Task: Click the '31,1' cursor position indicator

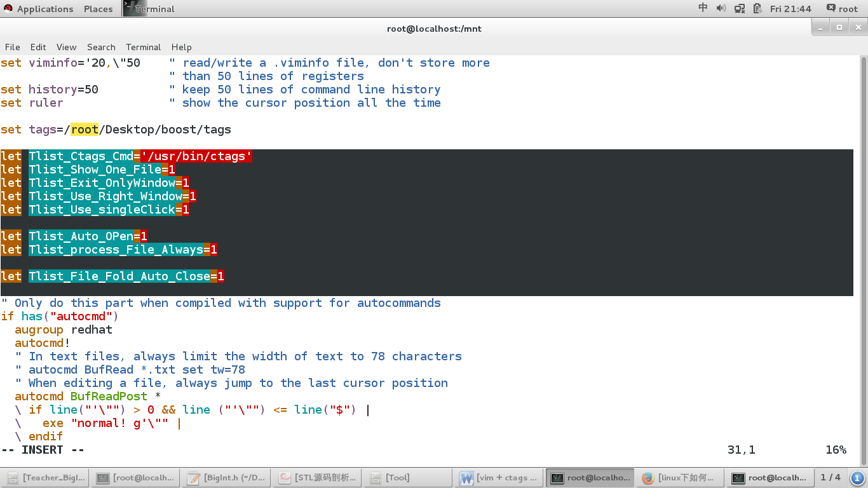Action: point(742,450)
